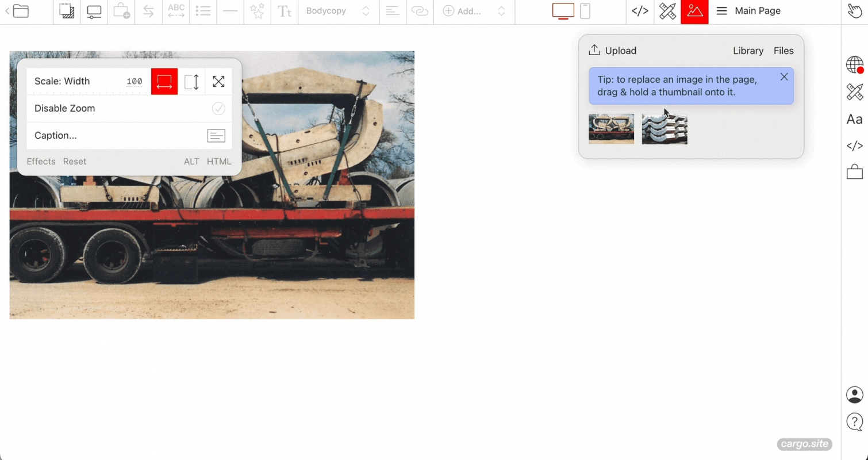
Task: Toggle the red image library icon
Action: tap(694, 11)
